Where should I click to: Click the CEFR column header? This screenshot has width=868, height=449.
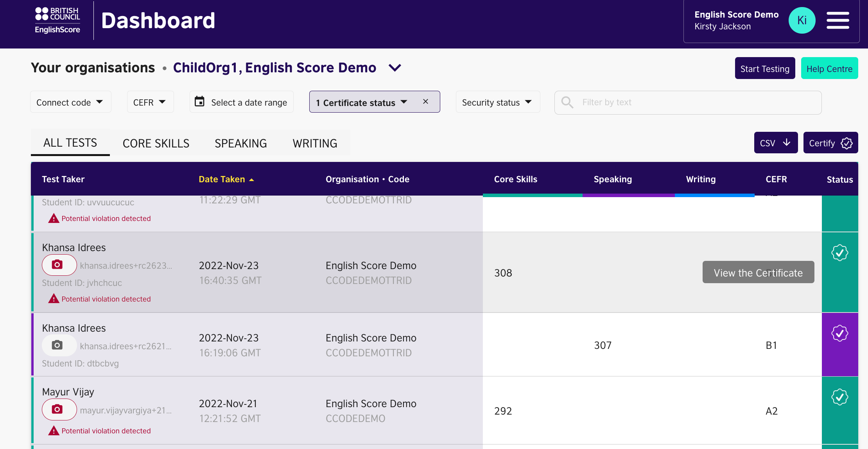tap(776, 179)
